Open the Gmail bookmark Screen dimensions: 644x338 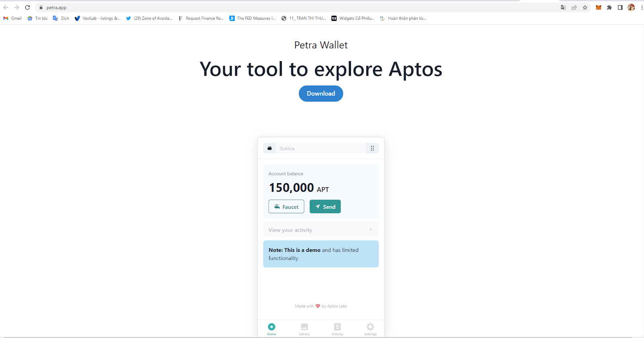12,18
